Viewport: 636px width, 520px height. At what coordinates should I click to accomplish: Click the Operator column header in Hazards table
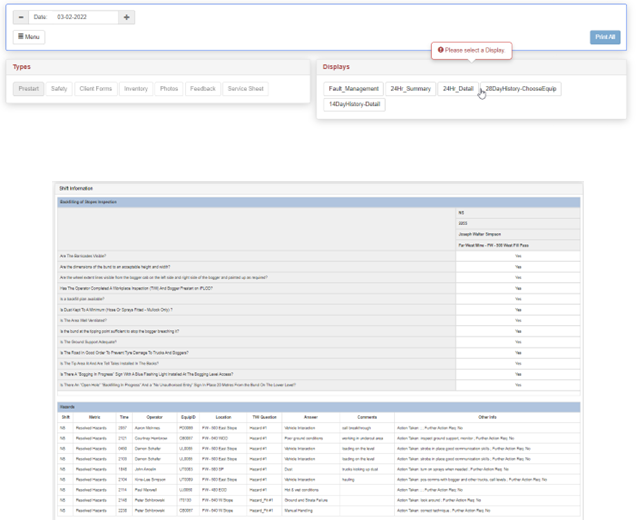[x=154, y=417]
